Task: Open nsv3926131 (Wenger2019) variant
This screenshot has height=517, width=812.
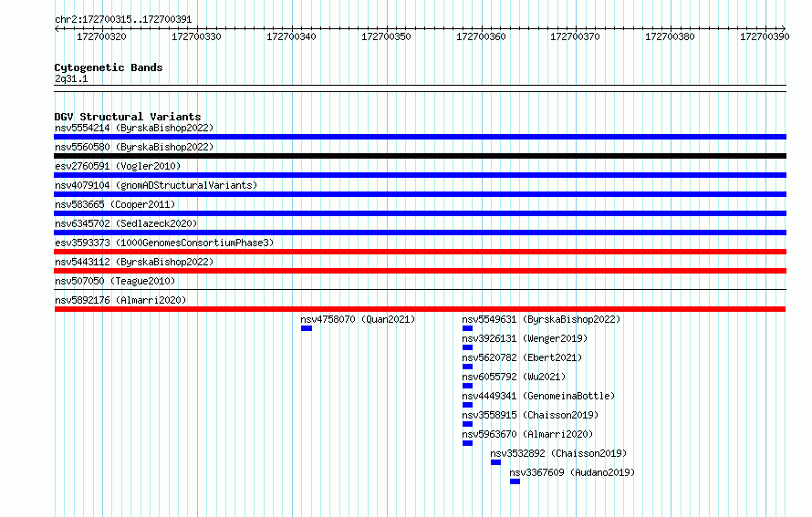Action: (525, 338)
